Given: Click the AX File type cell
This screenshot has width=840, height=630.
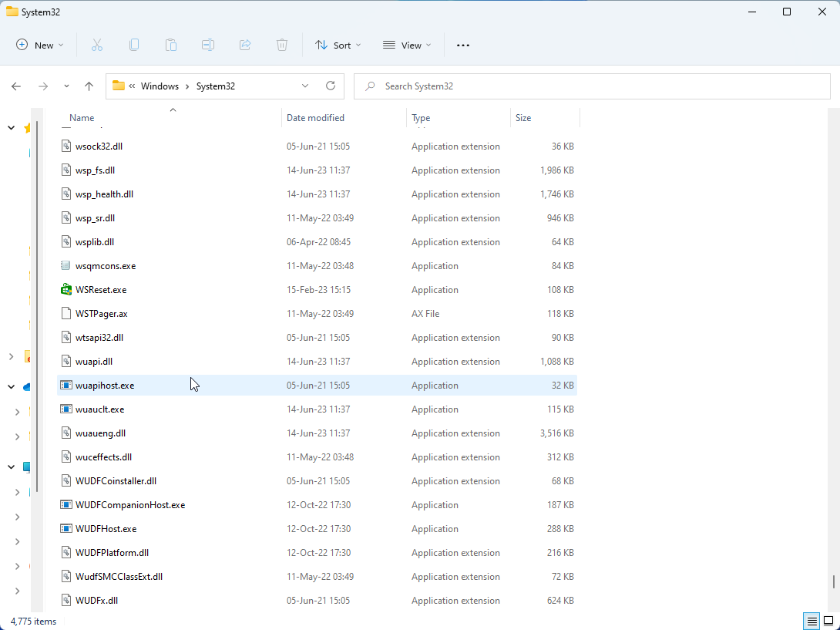Looking at the screenshot, I should pos(425,314).
